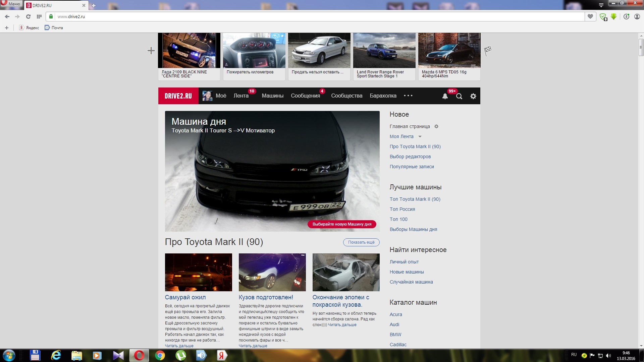This screenshot has height=362, width=644.
Task: Expand the Моя Лента dropdown arrow
Action: (x=420, y=136)
